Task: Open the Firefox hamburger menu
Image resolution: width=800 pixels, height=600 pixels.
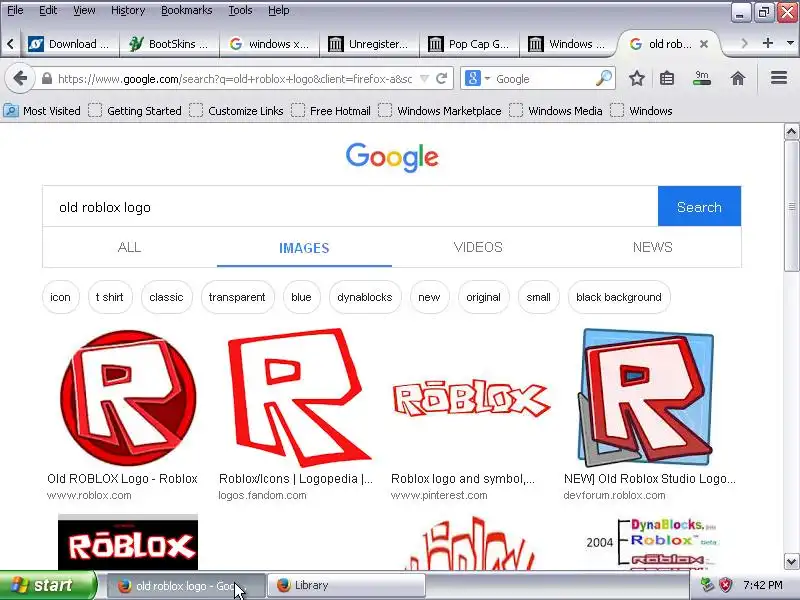Action: click(779, 78)
